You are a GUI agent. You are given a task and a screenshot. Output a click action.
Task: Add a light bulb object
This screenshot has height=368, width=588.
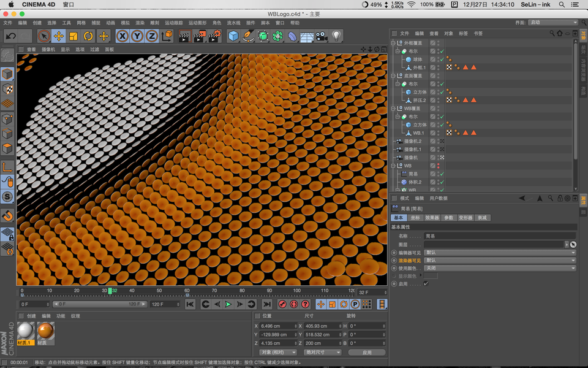pyautogui.click(x=336, y=36)
